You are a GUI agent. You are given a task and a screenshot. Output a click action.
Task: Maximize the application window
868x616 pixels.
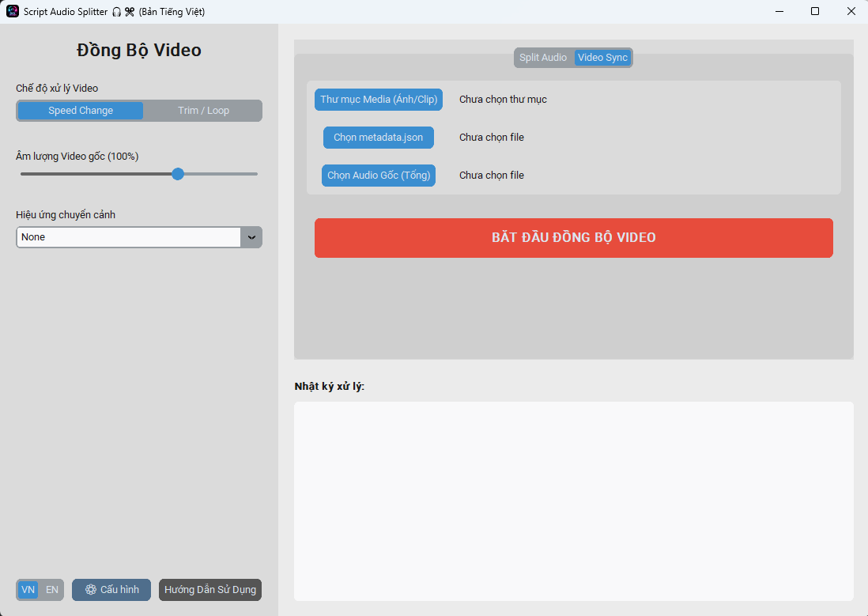(x=815, y=12)
